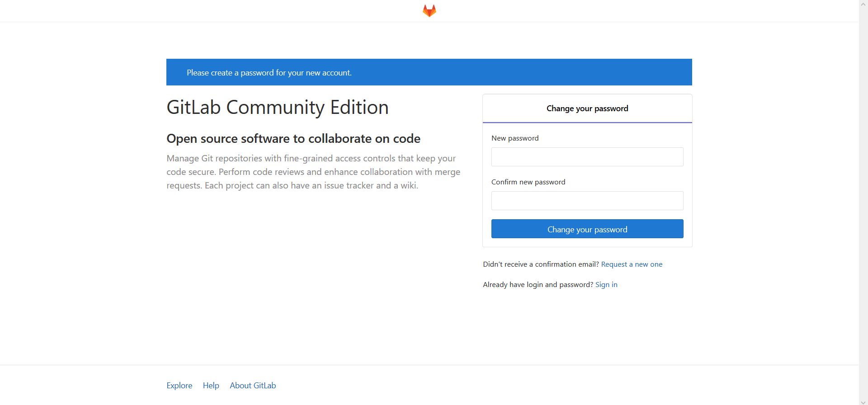
Task: Click the 'Open source software to collaborate' subheading
Action: tap(293, 139)
